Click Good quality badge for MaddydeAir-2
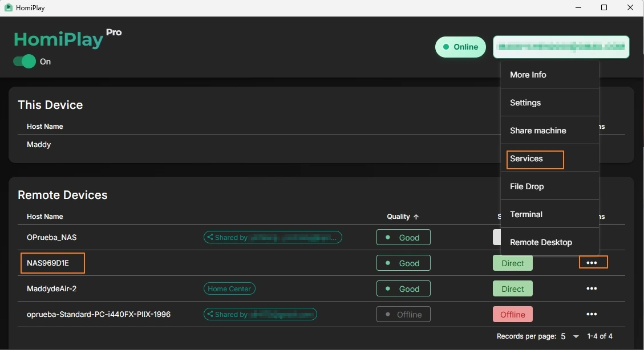The width and height of the screenshot is (644, 350). pyautogui.click(x=403, y=289)
